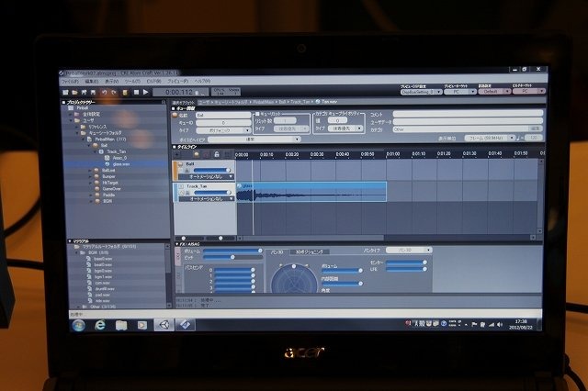The width and height of the screenshot is (588, 391).
Task: Open the DspBusSetting preview dropdown
Action: click(x=421, y=92)
